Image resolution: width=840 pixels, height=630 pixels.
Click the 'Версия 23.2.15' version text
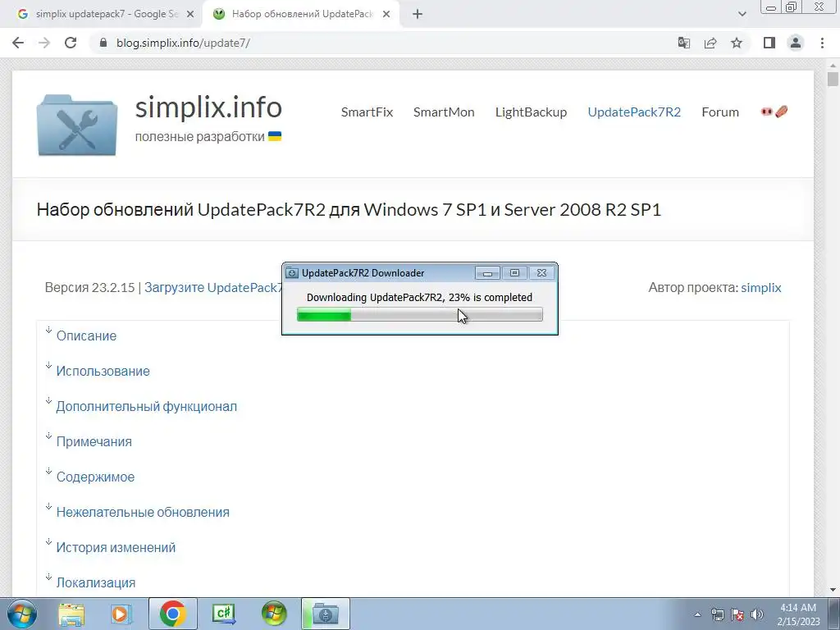coord(90,288)
